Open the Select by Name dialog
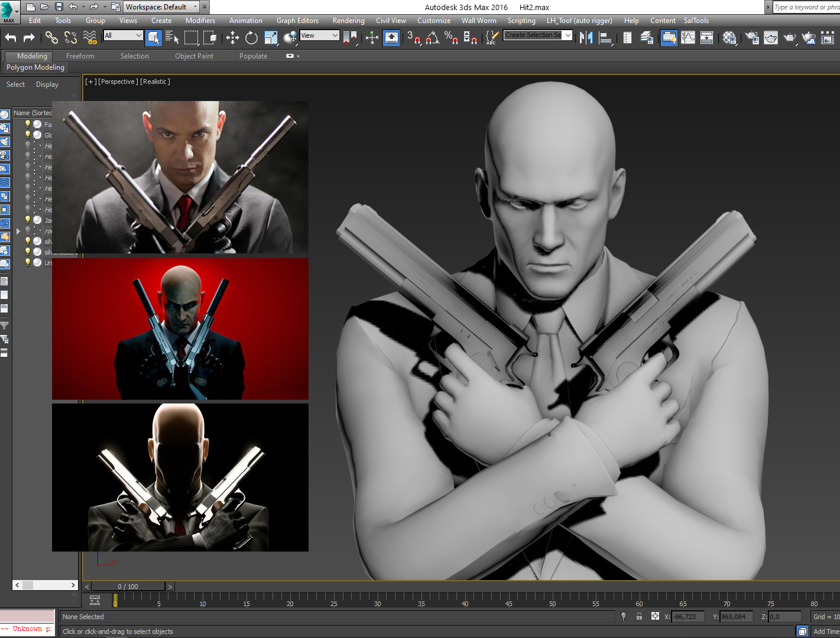The height and width of the screenshot is (638, 840). click(172, 37)
